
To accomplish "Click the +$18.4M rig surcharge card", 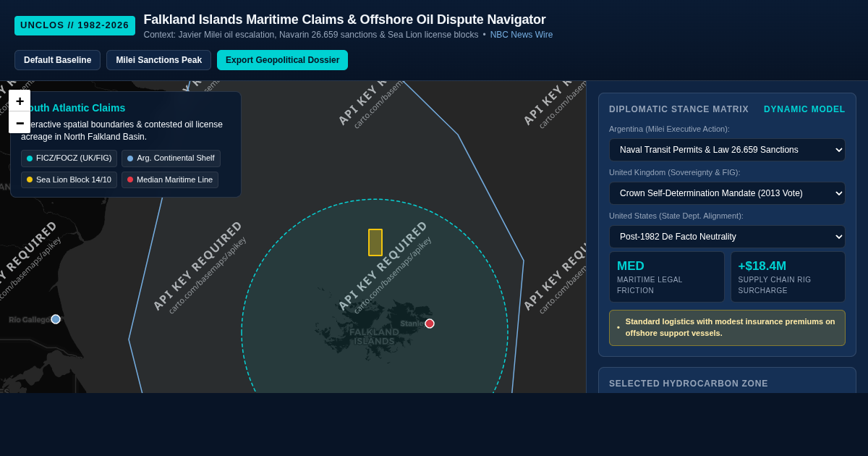I will pyautogui.click(x=788, y=276).
